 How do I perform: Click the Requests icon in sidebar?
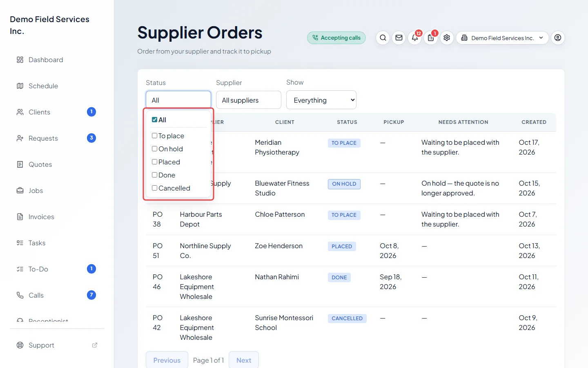(20, 138)
